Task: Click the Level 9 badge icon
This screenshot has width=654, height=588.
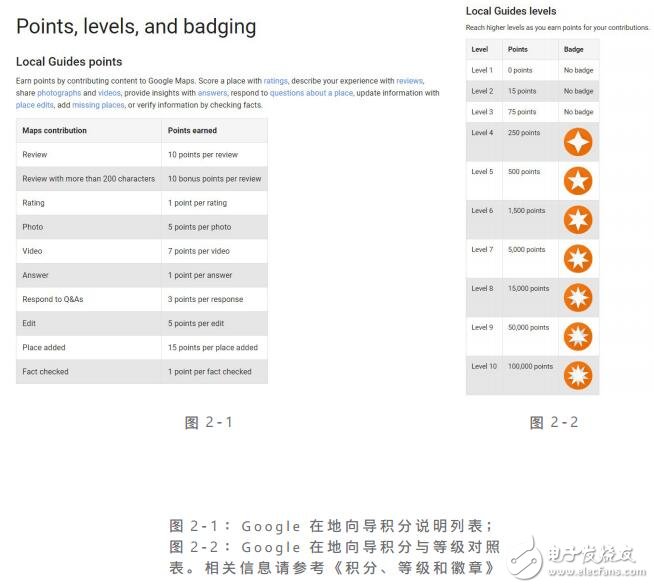Action: click(x=578, y=336)
